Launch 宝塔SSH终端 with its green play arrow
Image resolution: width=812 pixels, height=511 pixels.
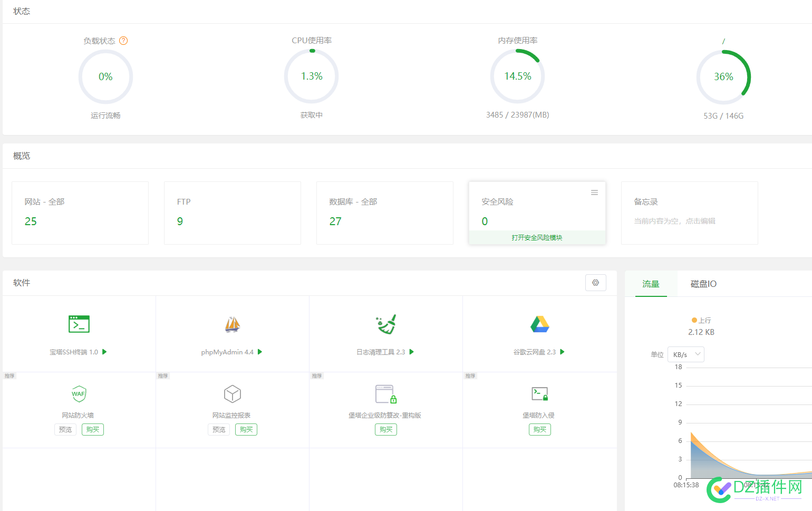pyautogui.click(x=104, y=352)
